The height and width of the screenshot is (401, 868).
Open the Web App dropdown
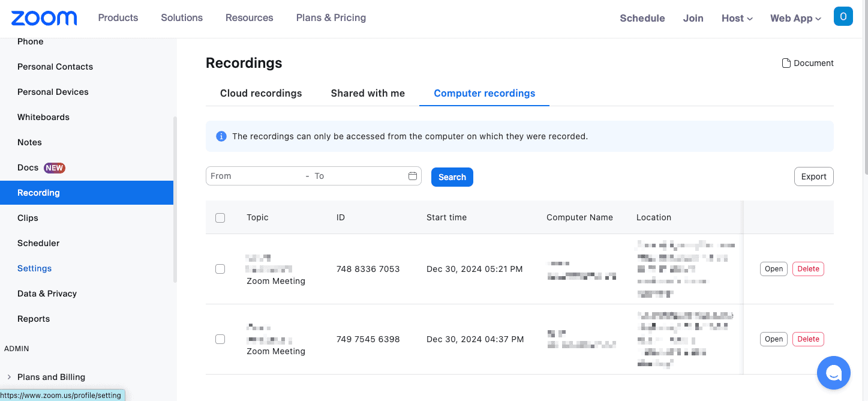coord(795,18)
